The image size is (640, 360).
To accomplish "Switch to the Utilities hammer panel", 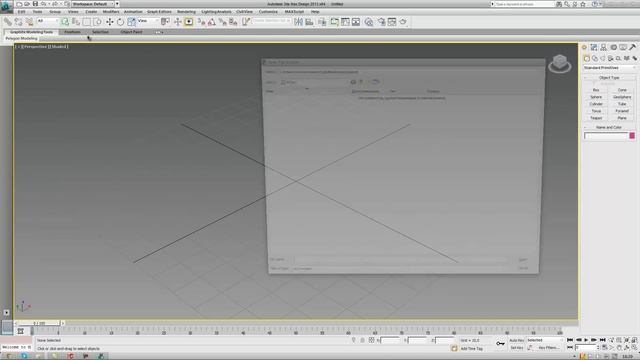I will pos(633,47).
